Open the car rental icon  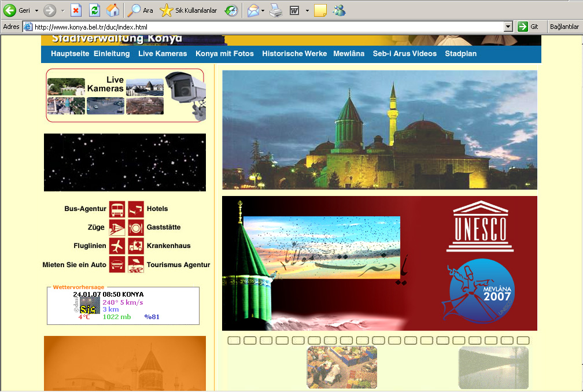coord(117,265)
